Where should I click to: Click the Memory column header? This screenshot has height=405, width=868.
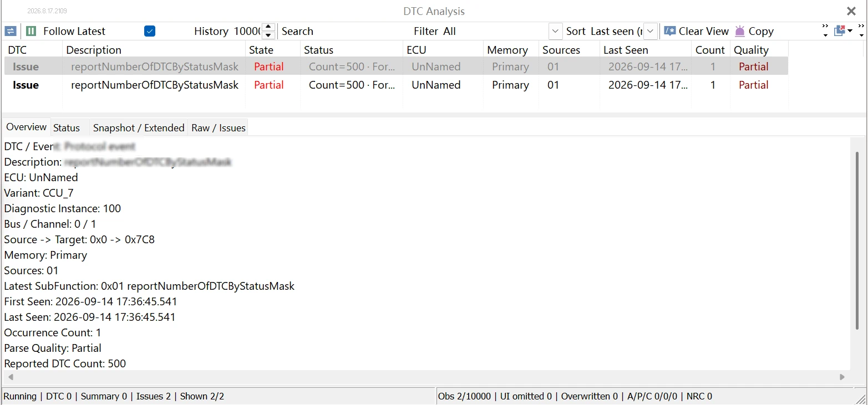click(x=511, y=50)
